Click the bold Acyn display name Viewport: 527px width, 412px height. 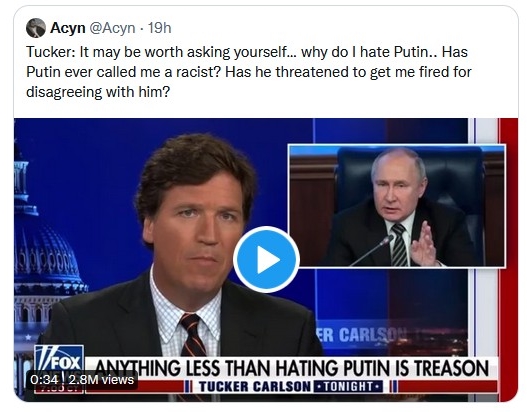[x=68, y=28]
